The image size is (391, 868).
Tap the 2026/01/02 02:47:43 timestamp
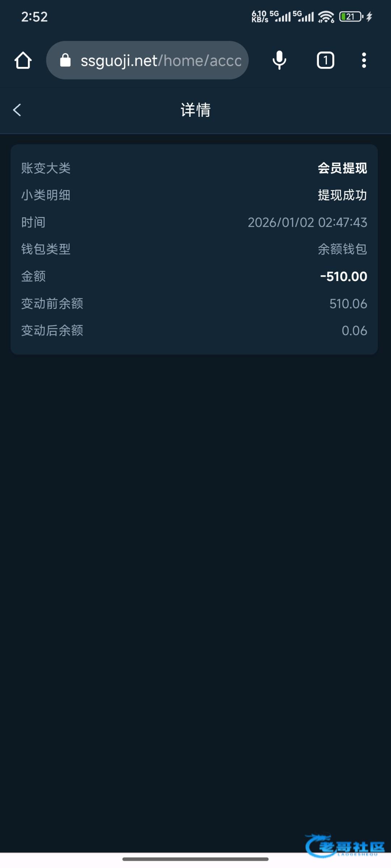point(307,222)
